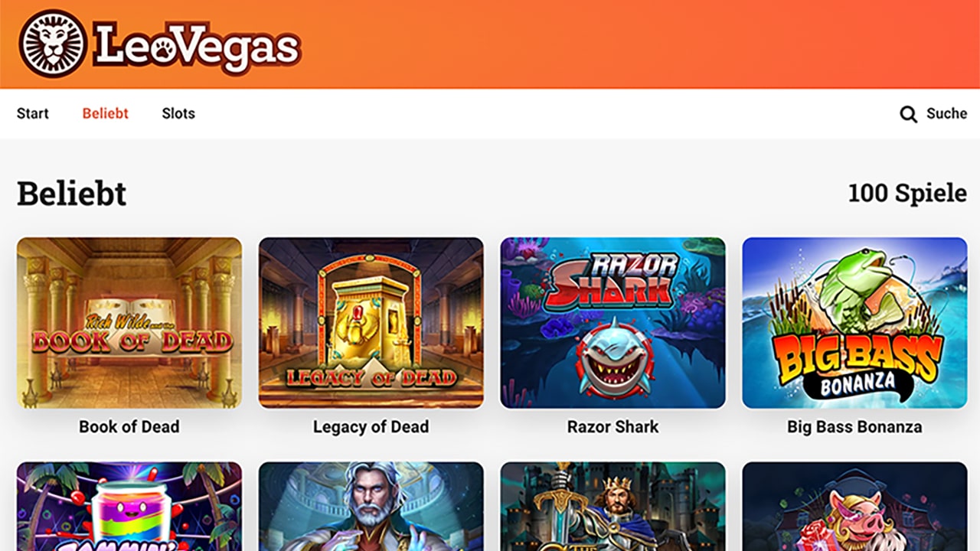980x551 pixels.
Task: Switch to the Slots tab
Action: click(x=178, y=113)
